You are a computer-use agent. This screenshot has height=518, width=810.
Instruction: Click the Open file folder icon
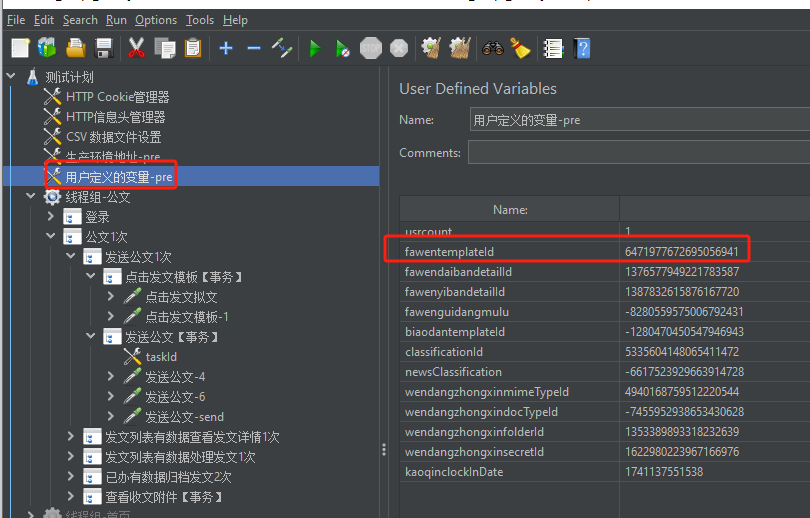(x=76, y=48)
